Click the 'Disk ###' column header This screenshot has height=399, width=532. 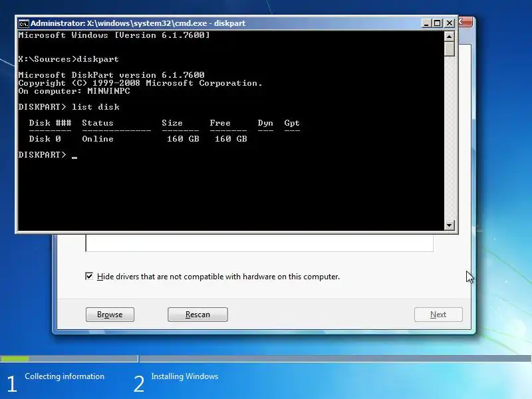point(51,123)
